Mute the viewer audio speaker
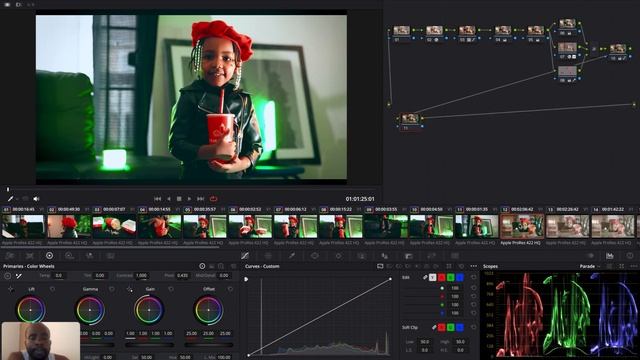This screenshot has height=360, width=640. [x=36, y=199]
